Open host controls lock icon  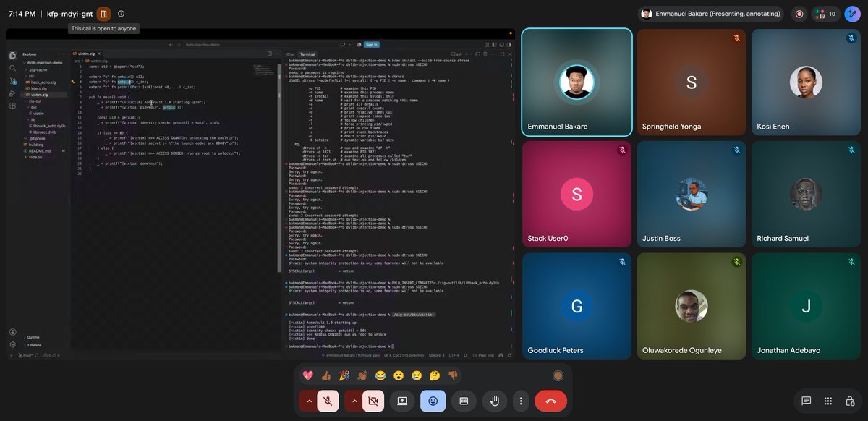[850, 401]
